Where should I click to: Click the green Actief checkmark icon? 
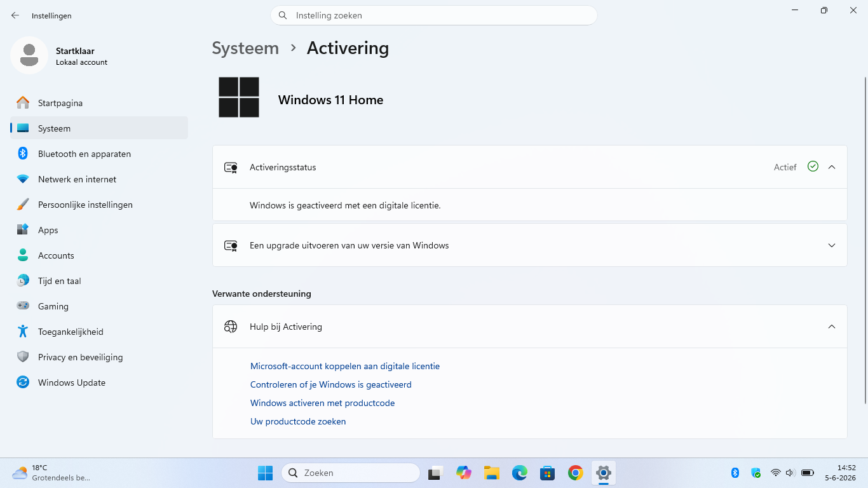(x=813, y=166)
